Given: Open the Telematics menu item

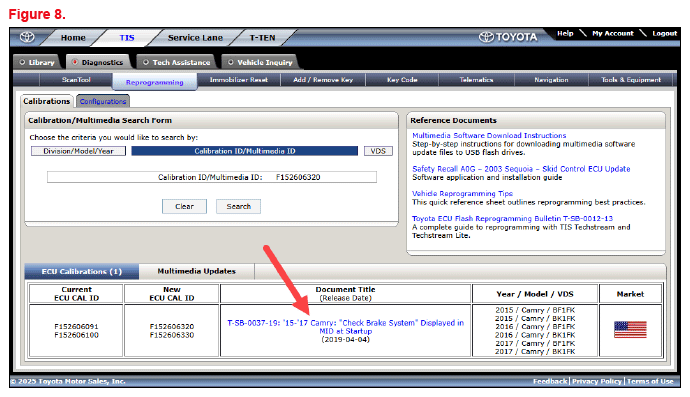Looking at the screenshot, I should click(476, 80).
